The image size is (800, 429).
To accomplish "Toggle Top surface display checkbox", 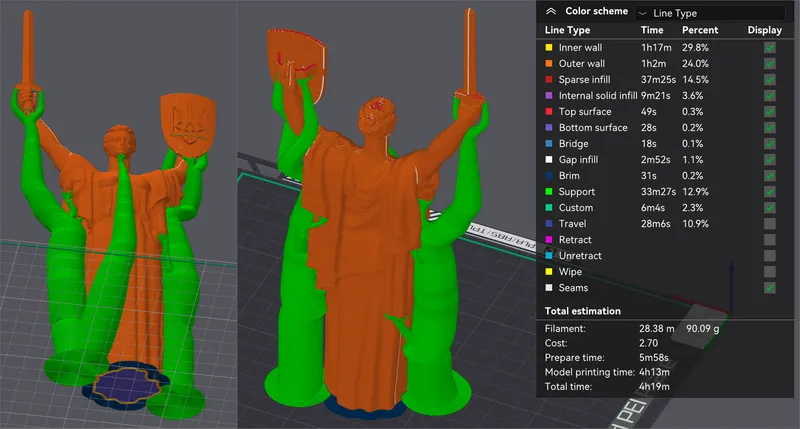I will [769, 111].
